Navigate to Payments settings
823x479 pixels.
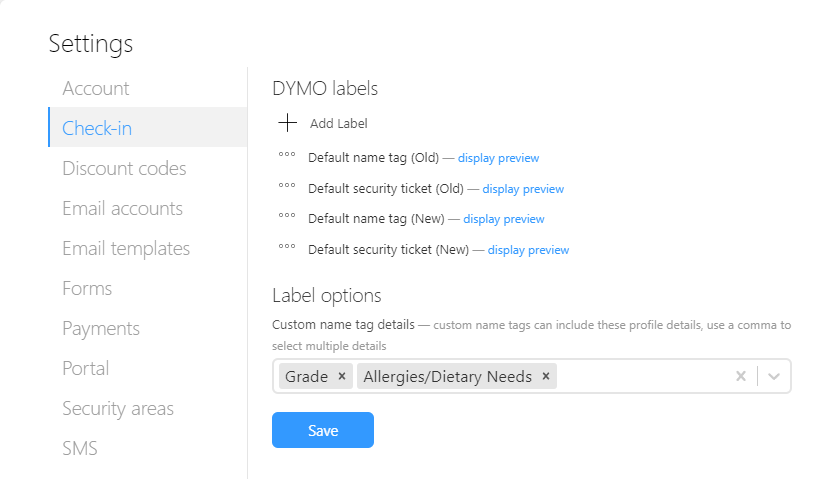[x=101, y=328]
